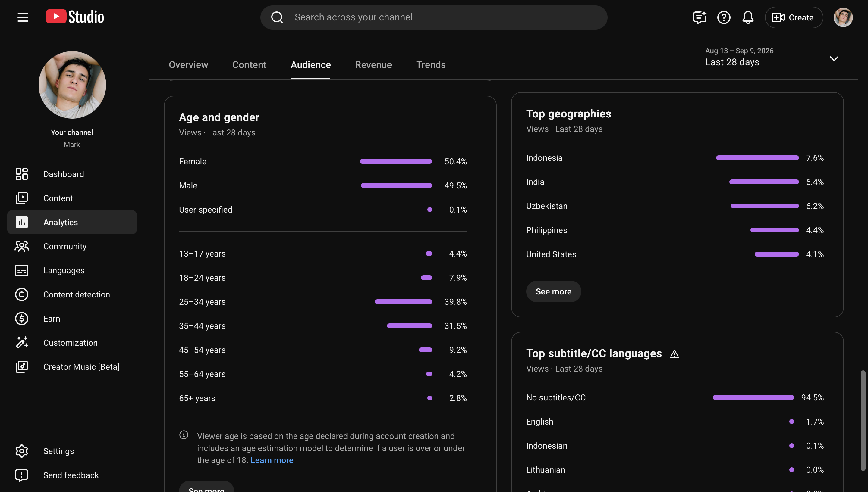Click the Create button

pyautogui.click(x=793, y=17)
